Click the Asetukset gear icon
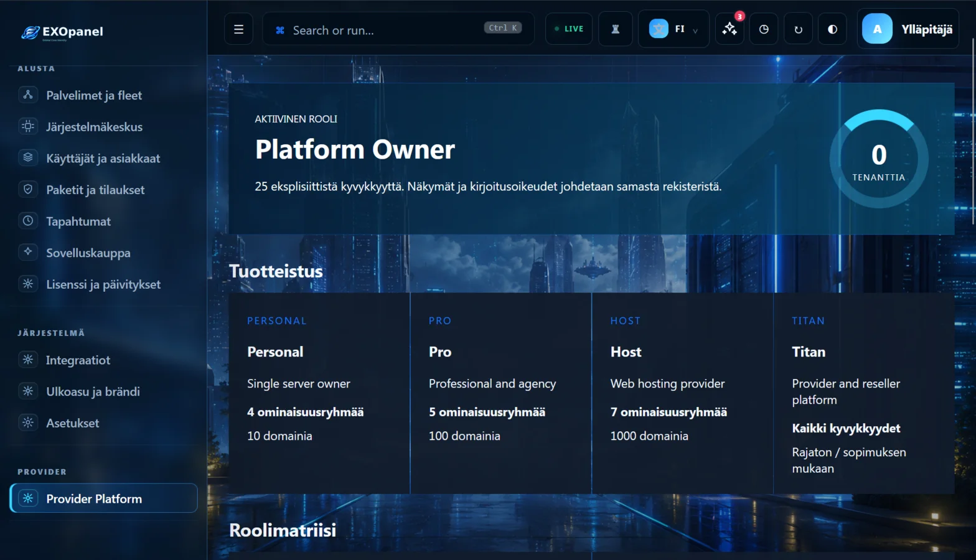This screenshot has height=560, width=976. coord(28,423)
